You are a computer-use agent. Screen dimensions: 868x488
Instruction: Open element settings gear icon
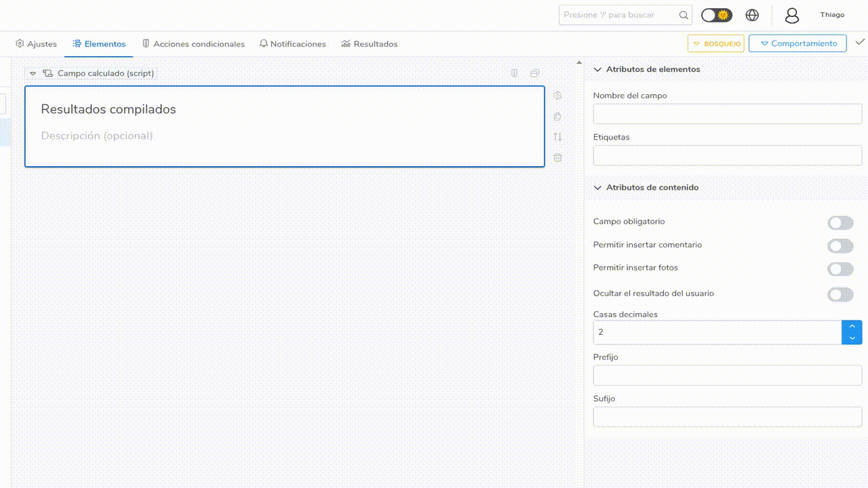pos(557,96)
